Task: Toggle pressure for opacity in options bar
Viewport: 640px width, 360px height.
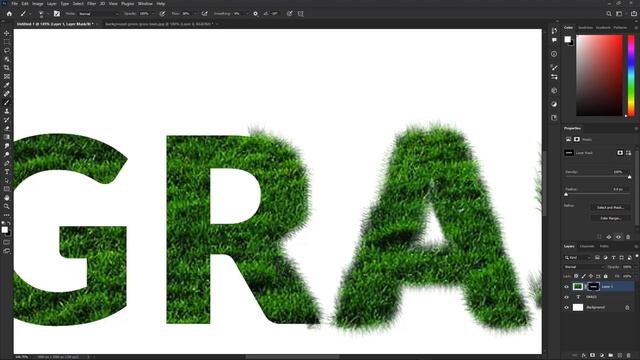Action: click(x=162, y=13)
